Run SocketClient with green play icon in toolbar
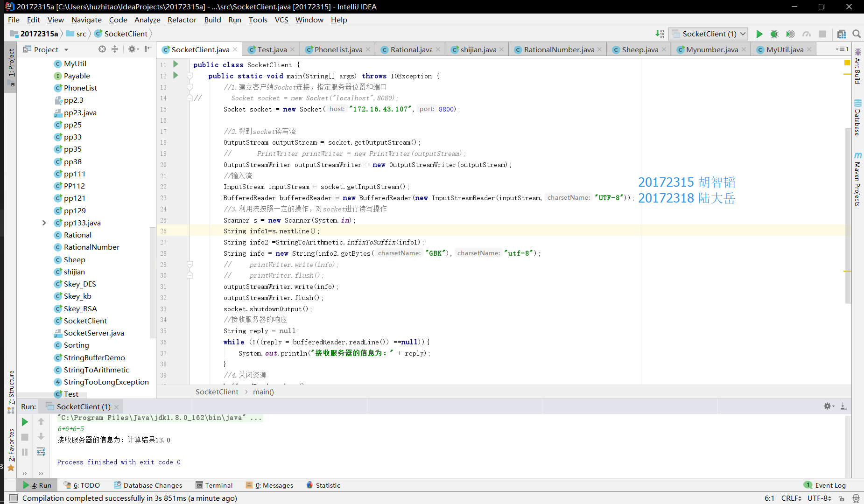This screenshot has height=504, width=864. (x=759, y=34)
